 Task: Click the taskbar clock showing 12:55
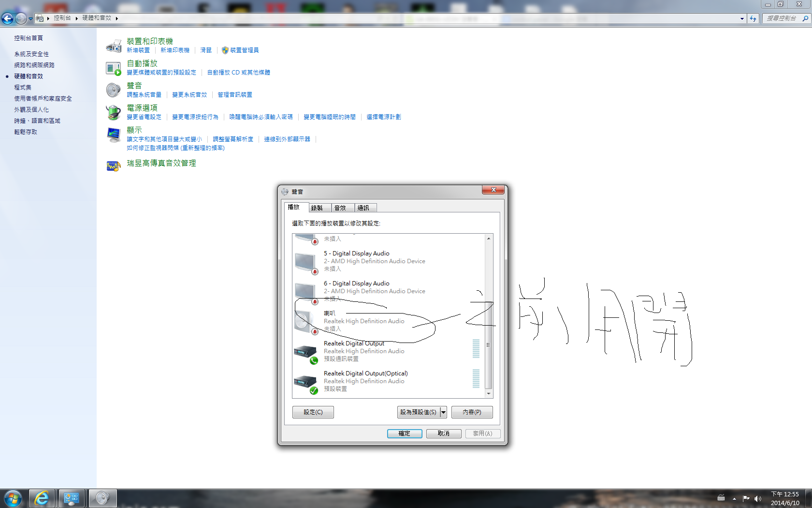[x=785, y=498]
